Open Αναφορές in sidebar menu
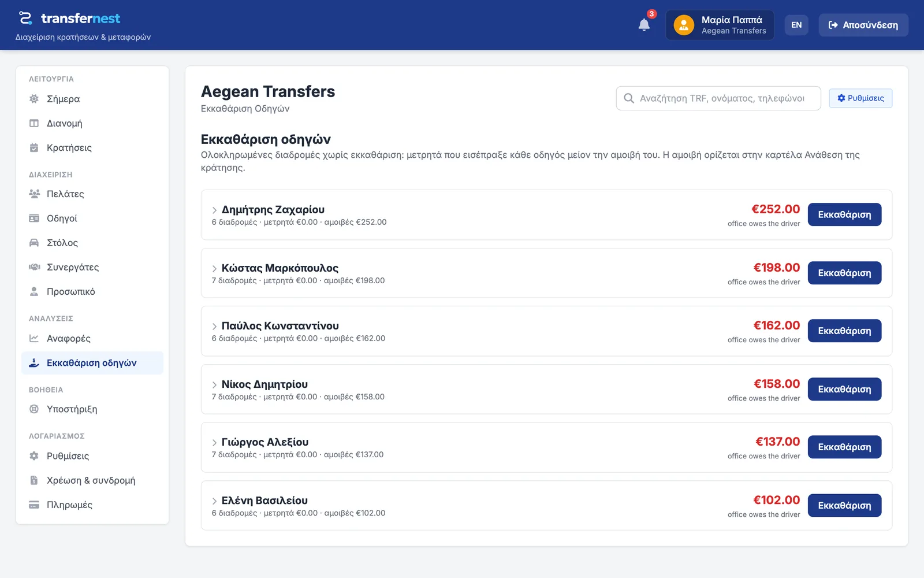The image size is (924, 578). 92,338
